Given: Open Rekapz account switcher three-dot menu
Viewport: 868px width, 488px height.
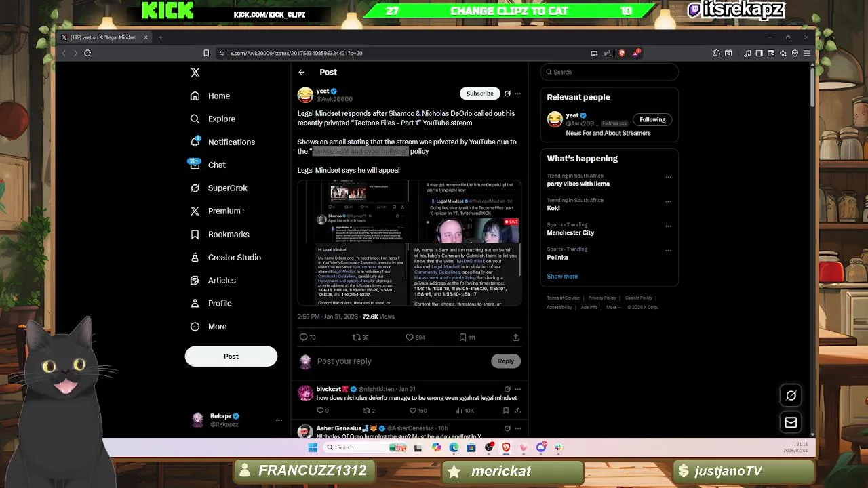Looking at the screenshot, I should point(279,420).
